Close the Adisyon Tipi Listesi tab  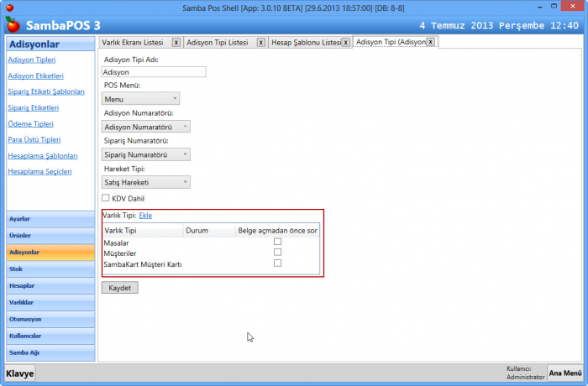tap(260, 42)
